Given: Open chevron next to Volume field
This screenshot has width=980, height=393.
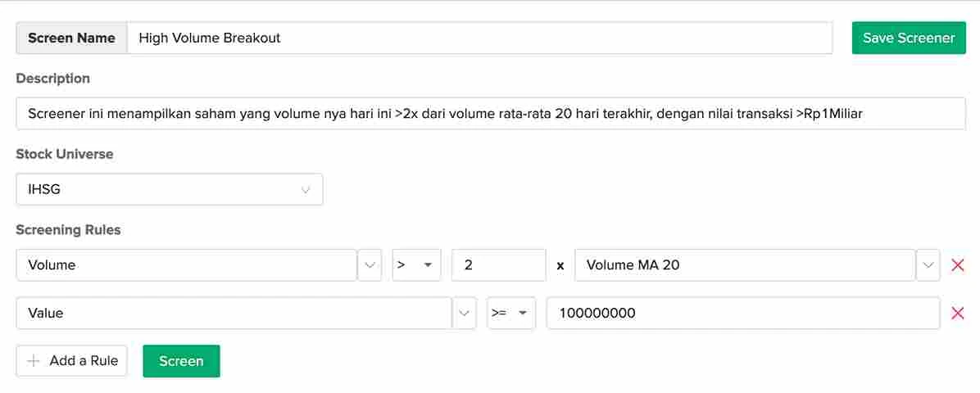Looking at the screenshot, I should (x=370, y=265).
